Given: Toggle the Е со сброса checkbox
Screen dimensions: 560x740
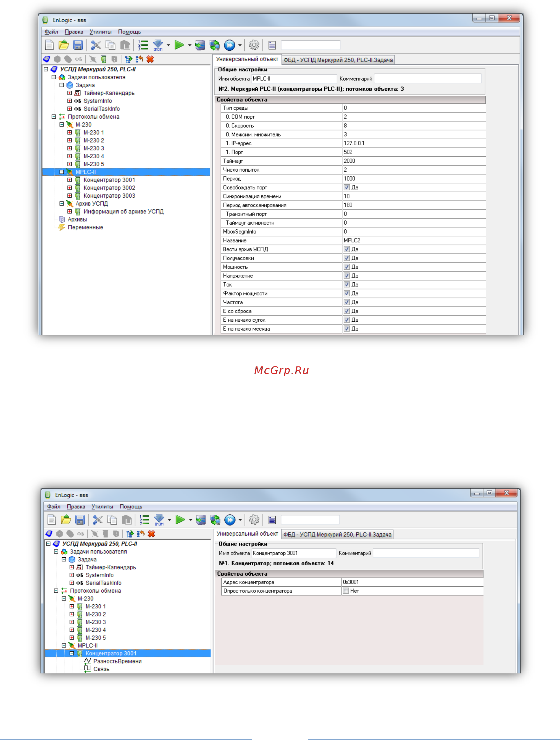Looking at the screenshot, I should point(346,311).
